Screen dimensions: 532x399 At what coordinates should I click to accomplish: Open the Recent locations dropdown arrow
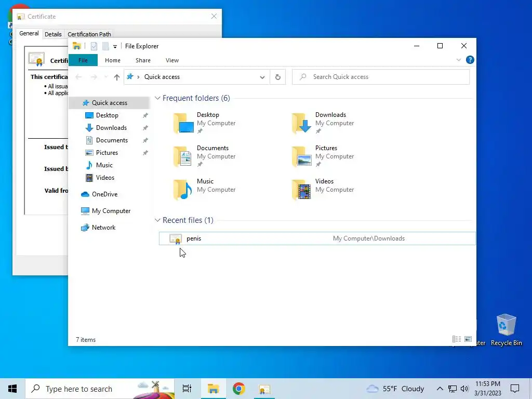click(x=106, y=77)
